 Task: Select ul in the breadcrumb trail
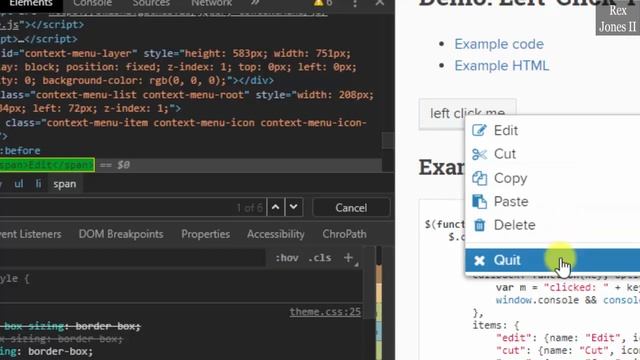pos(19,184)
